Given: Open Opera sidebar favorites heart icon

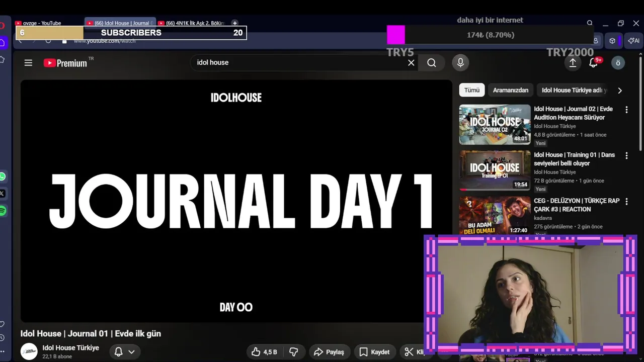Looking at the screenshot, I should click(3, 324).
